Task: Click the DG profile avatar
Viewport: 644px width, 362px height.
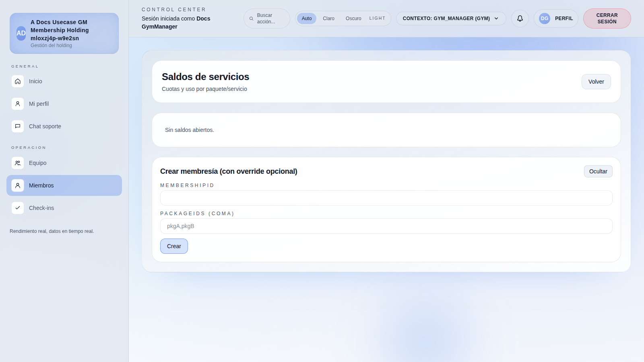Action: click(544, 19)
